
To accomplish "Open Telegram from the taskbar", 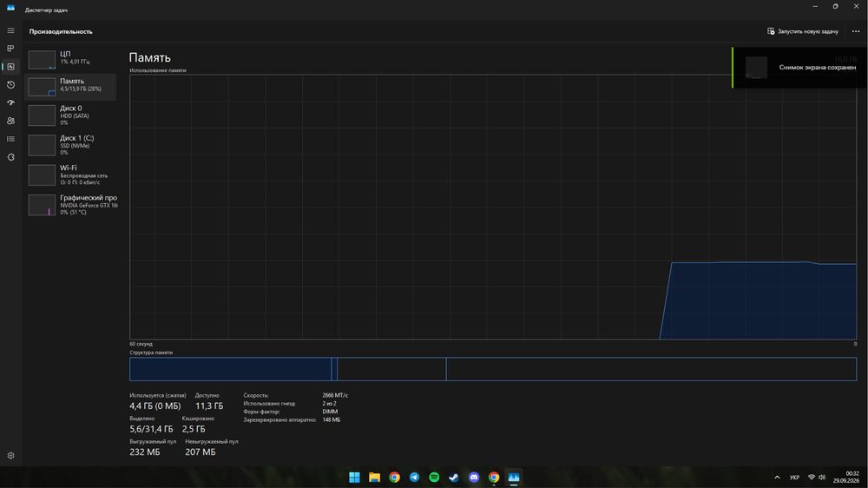I will [x=414, y=477].
